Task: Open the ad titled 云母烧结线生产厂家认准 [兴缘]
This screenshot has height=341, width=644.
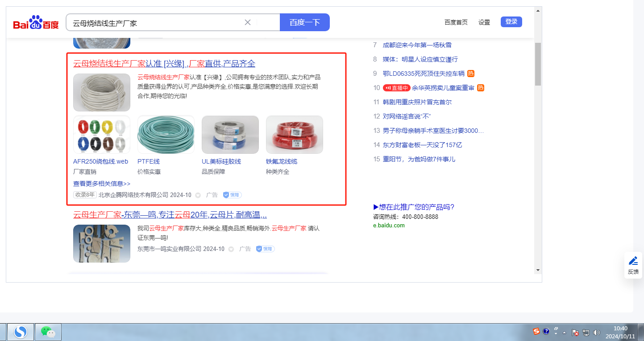Action: (x=164, y=63)
